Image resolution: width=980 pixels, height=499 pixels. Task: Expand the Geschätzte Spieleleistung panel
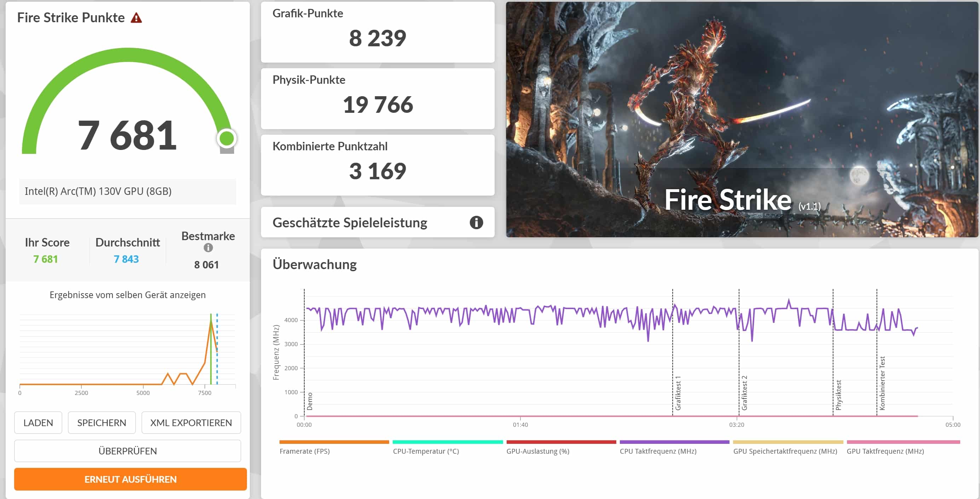[x=350, y=222]
